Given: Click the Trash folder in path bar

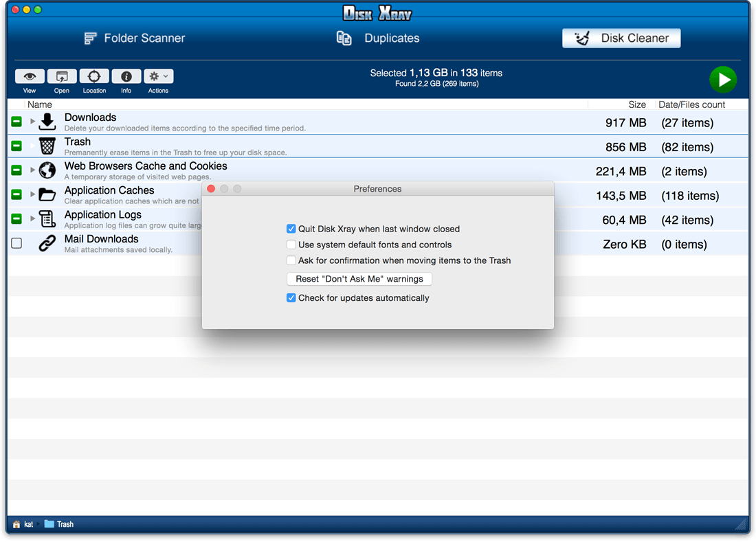Looking at the screenshot, I should coord(59,524).
